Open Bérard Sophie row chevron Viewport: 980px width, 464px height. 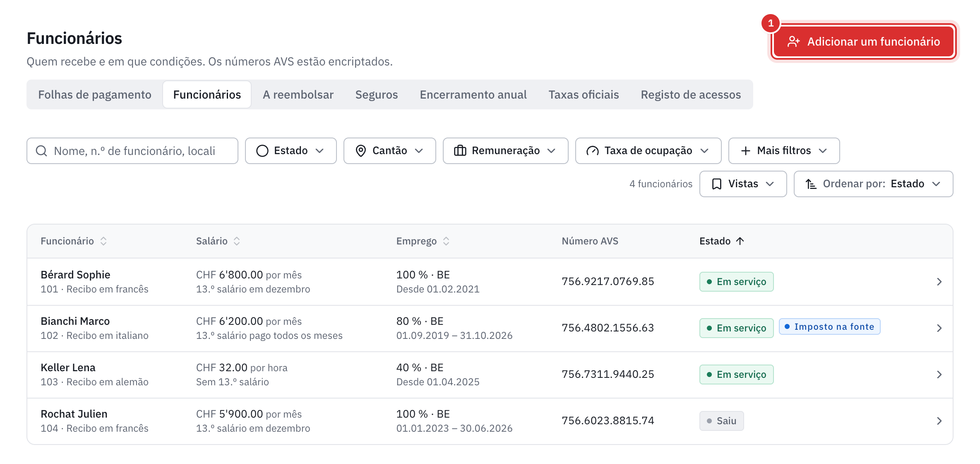939,282
